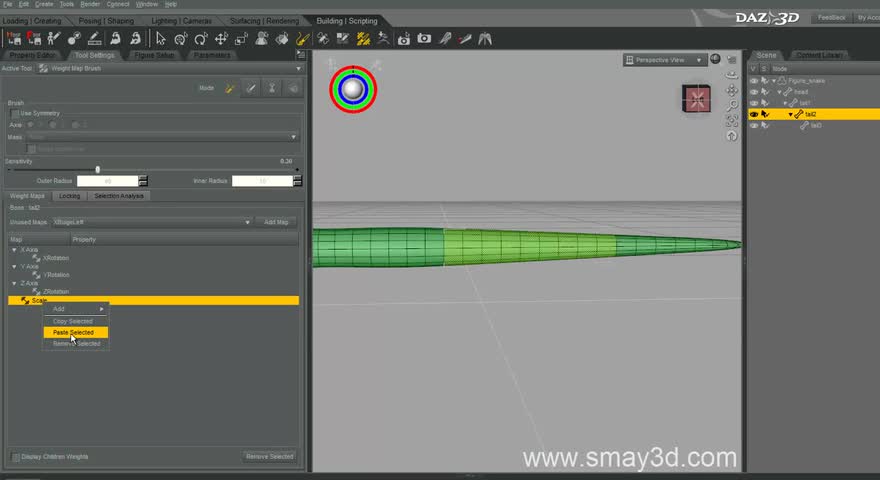Collapse the Y Axis map group

point(14,267)
